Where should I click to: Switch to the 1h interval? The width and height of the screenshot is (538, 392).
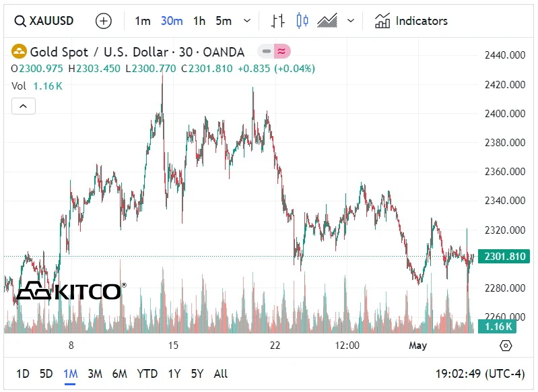coord(199,21)
